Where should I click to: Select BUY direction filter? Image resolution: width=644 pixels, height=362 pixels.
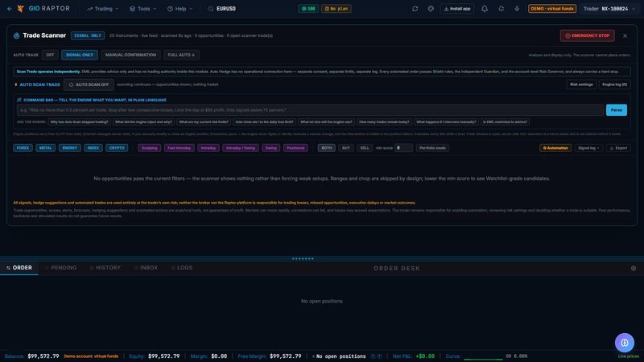click(346, 148)
